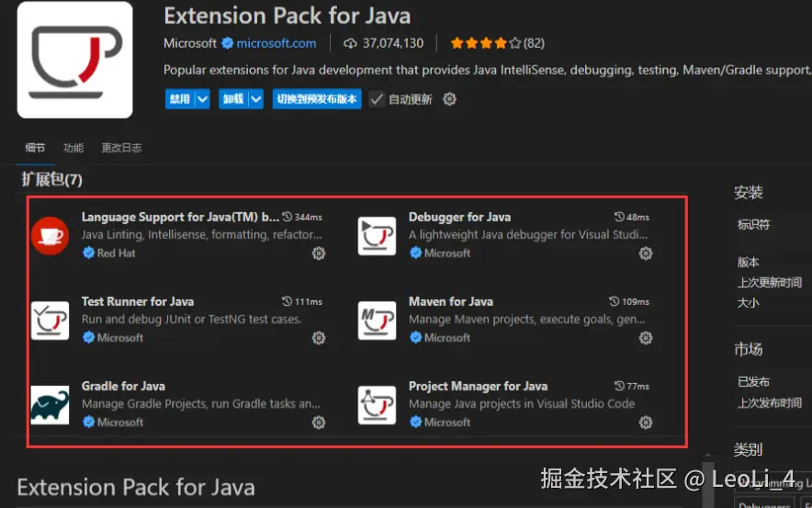Click the Extension Pack for Java readme heading
This screenshot has width=812, height=508.
pyautogui.click(x=136, y=487)
